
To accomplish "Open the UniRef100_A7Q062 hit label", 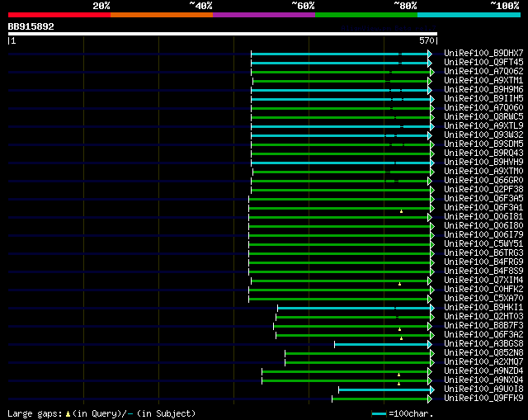I will click(472, 71).
